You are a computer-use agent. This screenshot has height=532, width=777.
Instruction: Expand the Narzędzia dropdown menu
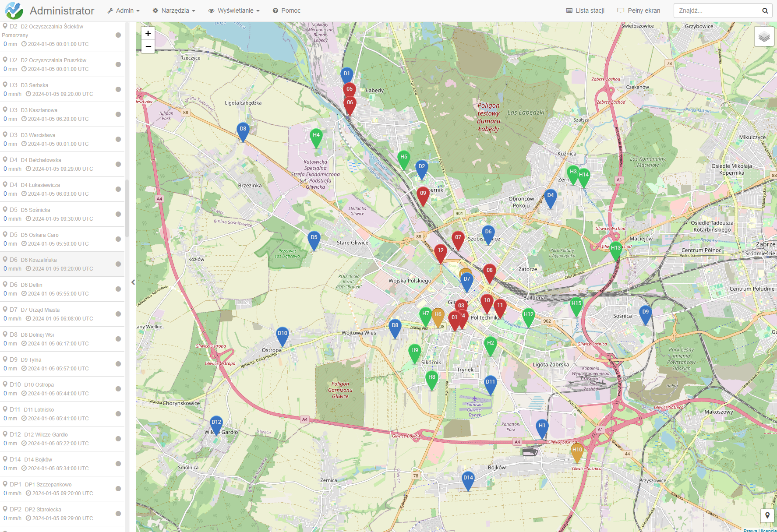pyautogui.click(x=174, y=11)
